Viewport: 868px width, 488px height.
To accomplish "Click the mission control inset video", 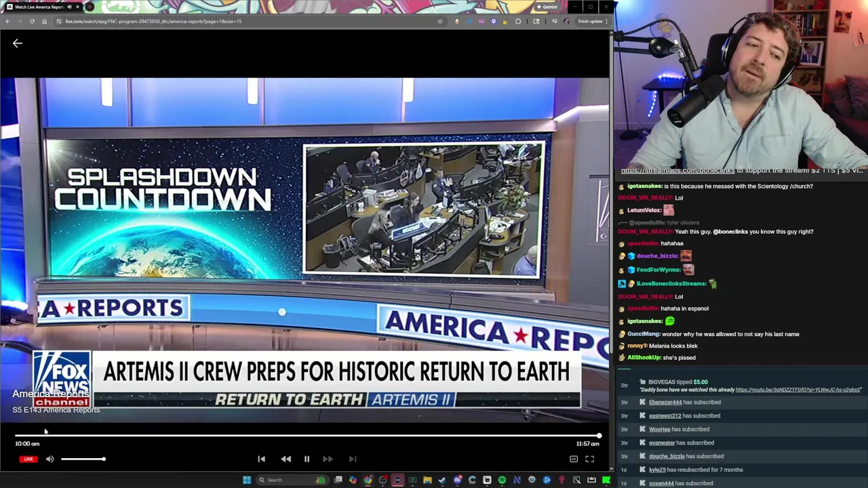I will (x=423, y=209).
